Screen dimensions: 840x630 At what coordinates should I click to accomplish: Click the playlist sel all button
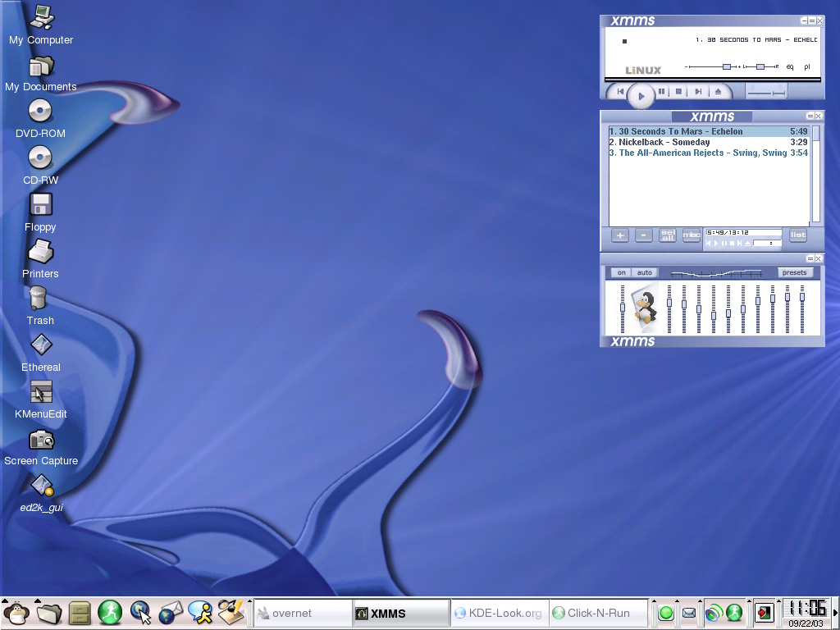[x=668, y=235]
